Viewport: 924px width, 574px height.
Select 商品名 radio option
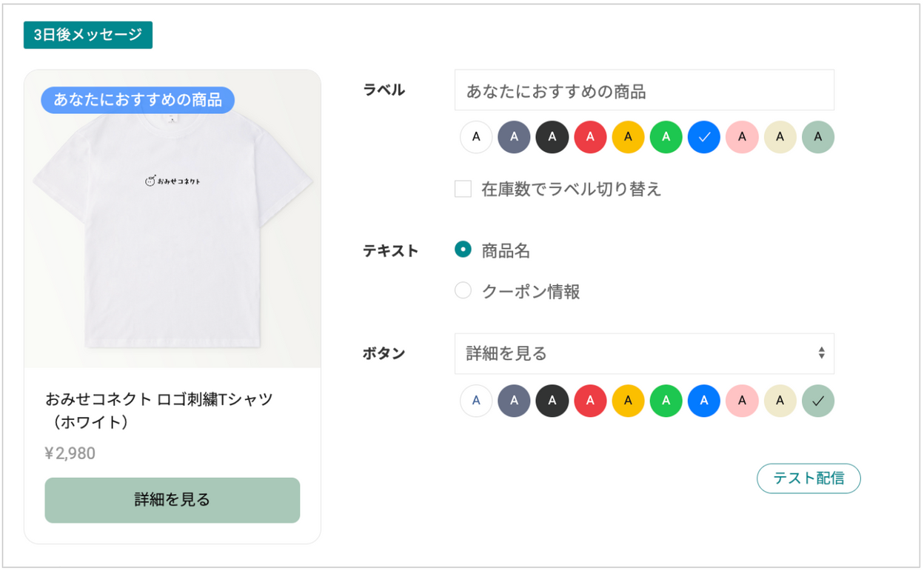(x=463, y=250)
